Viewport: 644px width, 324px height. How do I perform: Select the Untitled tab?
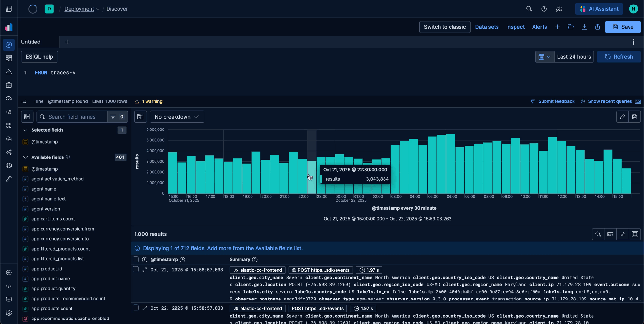31,42
